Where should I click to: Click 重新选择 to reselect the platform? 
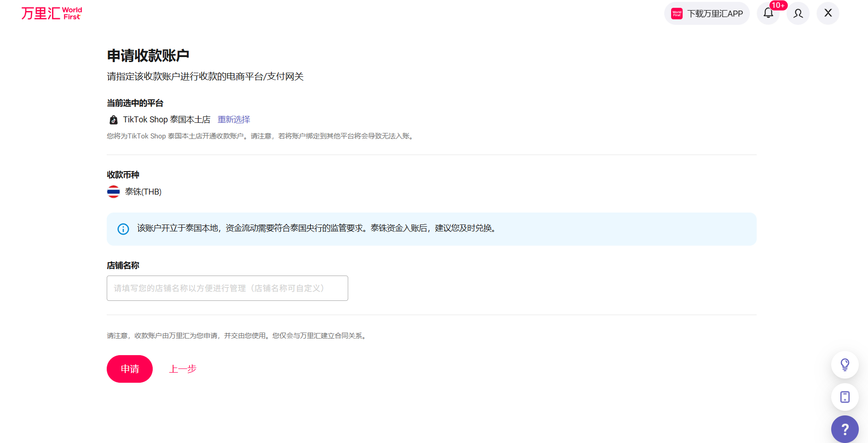point(234,120)
